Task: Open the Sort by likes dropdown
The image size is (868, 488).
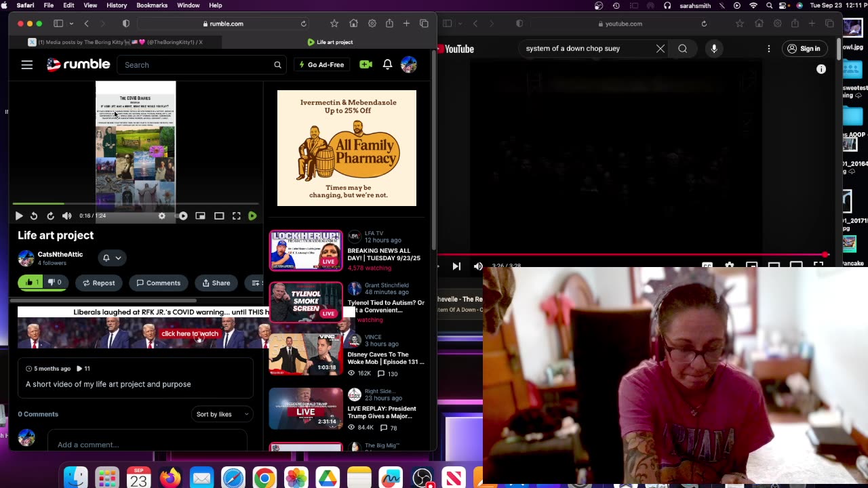Action: (x=222, y=414)
